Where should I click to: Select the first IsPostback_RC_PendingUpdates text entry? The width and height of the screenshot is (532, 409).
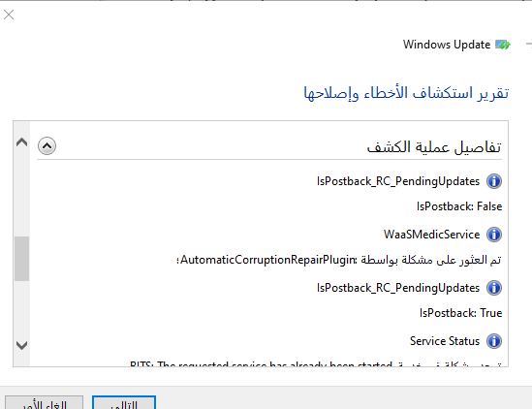[398, 181]
